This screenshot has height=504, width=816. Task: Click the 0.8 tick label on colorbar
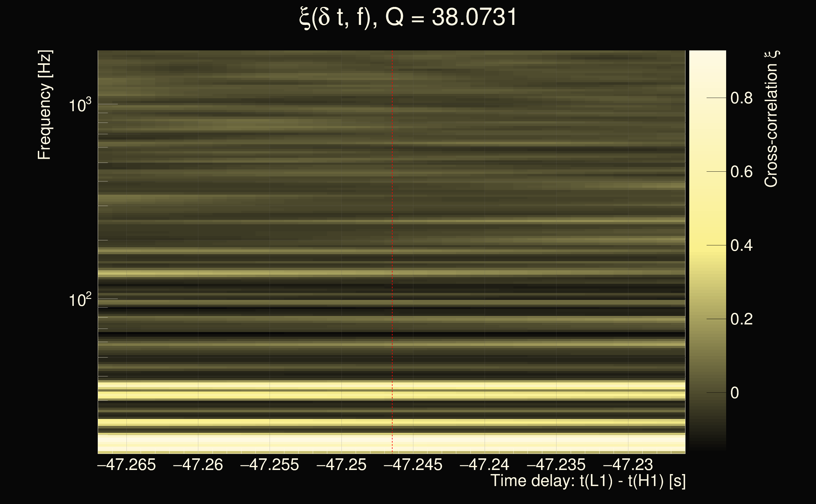coord(741,98)
